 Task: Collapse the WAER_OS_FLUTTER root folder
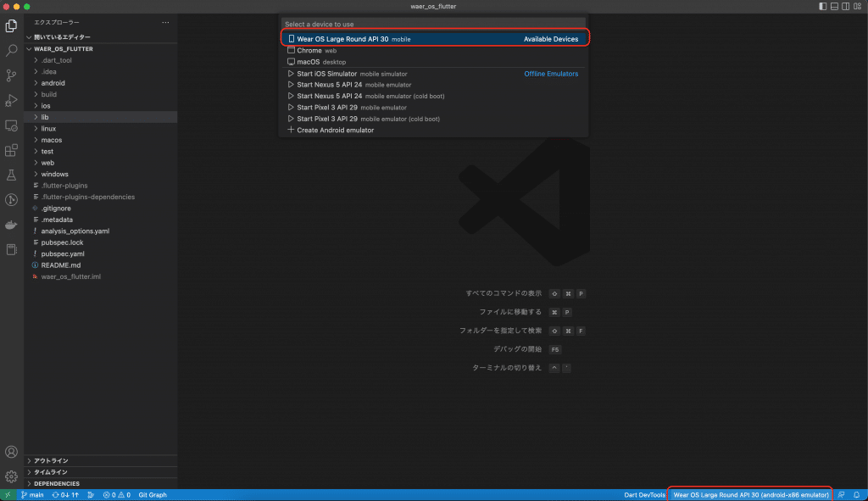coord(101,48)
